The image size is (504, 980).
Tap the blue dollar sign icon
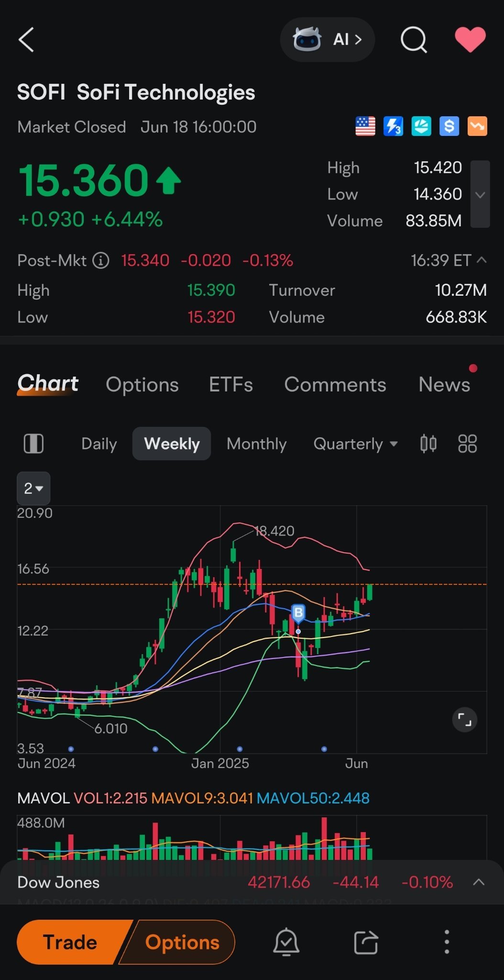(x=449, y=126)
